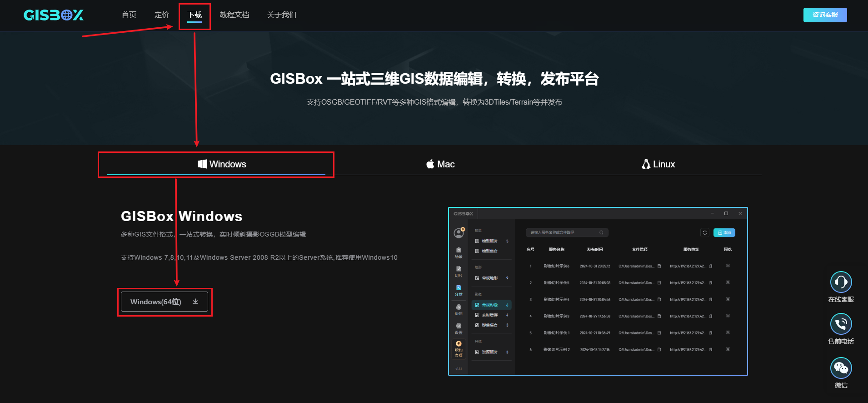
Task: Switch to the Mac download tab
Action: 440,164
